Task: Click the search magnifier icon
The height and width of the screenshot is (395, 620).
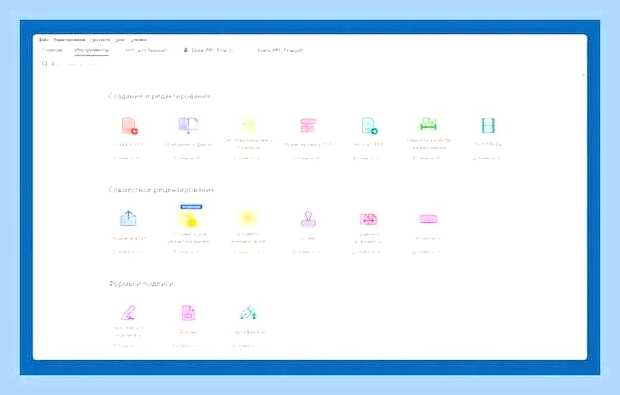Action: [45, 63]
